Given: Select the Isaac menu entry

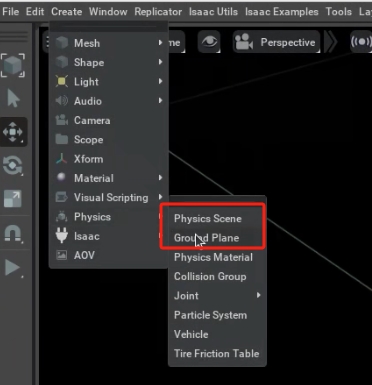Looking at the screenshot, I should coord(109,236).
